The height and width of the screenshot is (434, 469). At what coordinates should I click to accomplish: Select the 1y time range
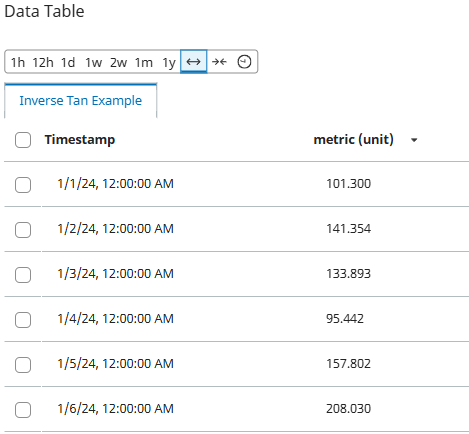(x=169, y=62)
